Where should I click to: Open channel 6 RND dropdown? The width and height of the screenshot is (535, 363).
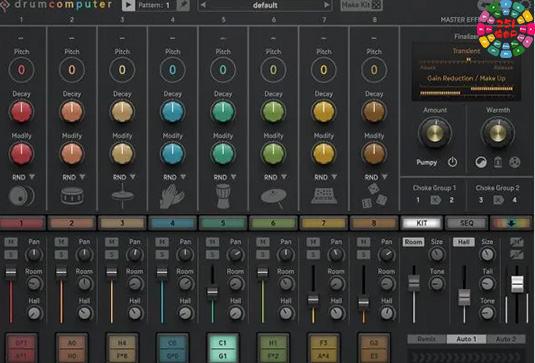point(275,177)
